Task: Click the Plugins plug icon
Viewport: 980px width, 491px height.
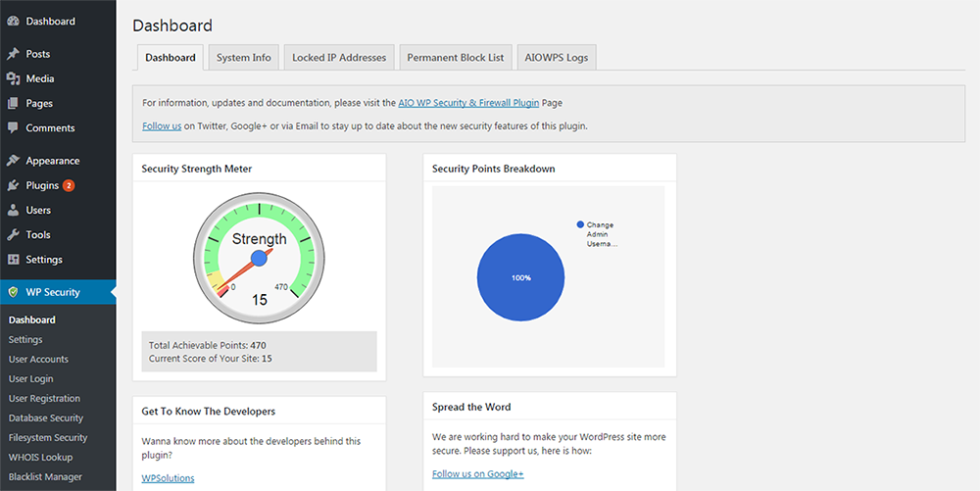Action: [13, 185]
